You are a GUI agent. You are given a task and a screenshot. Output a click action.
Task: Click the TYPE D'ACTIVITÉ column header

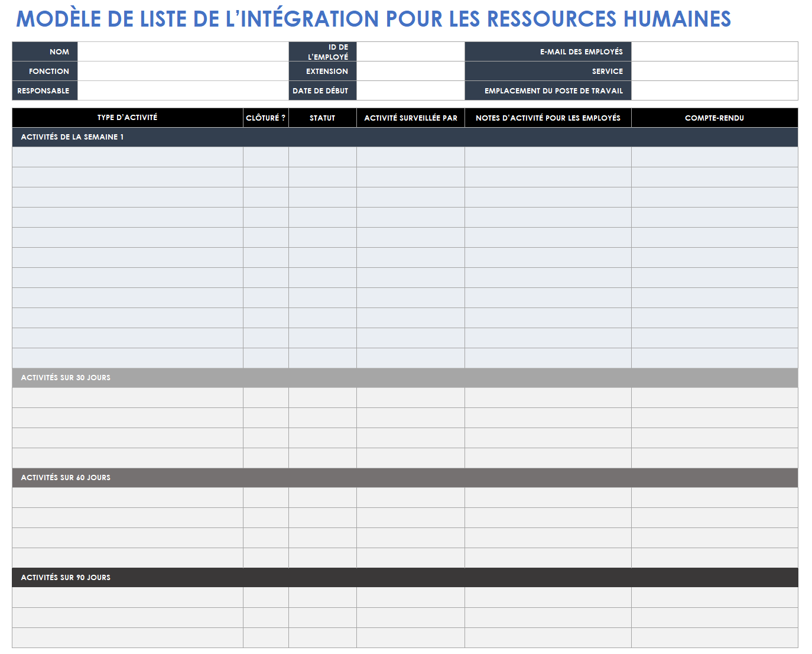(128, 118)
